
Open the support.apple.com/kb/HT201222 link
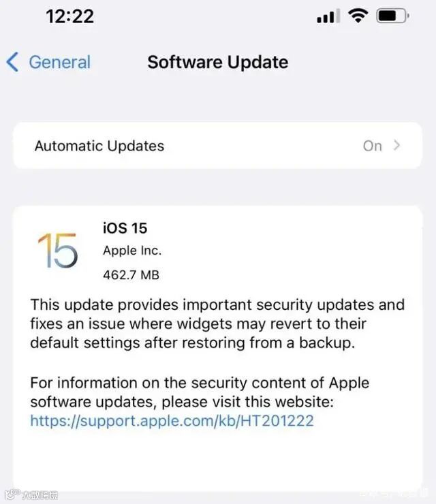pyautogui.click(x=172, y=421)
